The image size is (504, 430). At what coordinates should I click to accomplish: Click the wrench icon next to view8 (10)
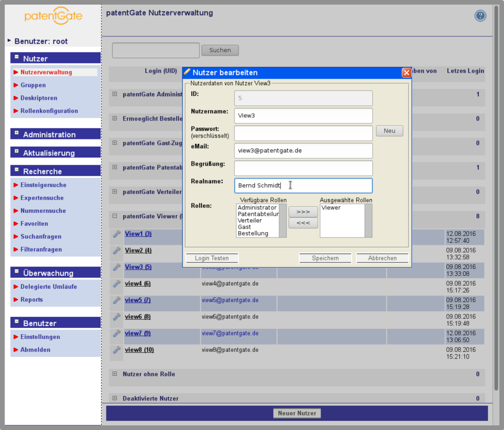point(117,350)
